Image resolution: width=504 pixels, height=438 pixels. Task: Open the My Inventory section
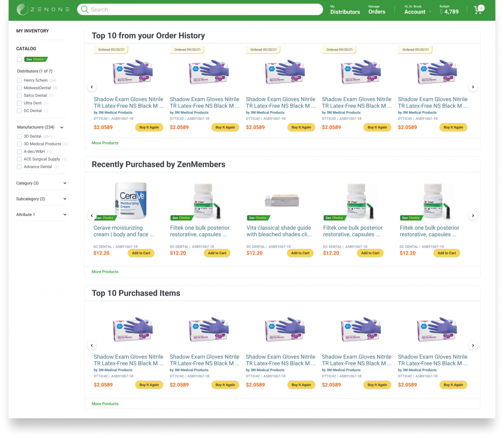32,31
